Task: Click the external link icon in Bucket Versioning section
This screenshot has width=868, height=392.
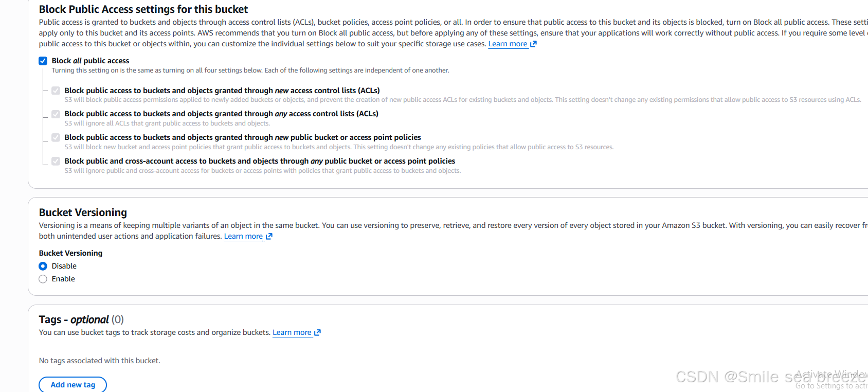Action: tap(269, 236)
